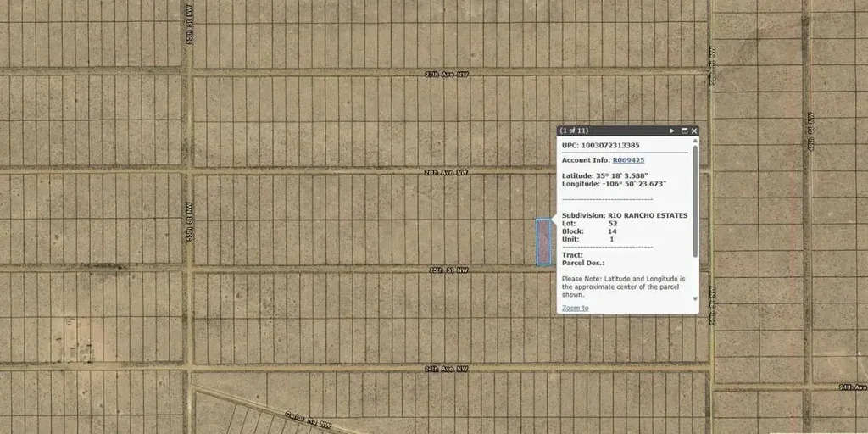The height and width of the screenshot is (434, 868).
Task: Select the highlighted blue parcel on map
Action: click(x=543, y=242)
